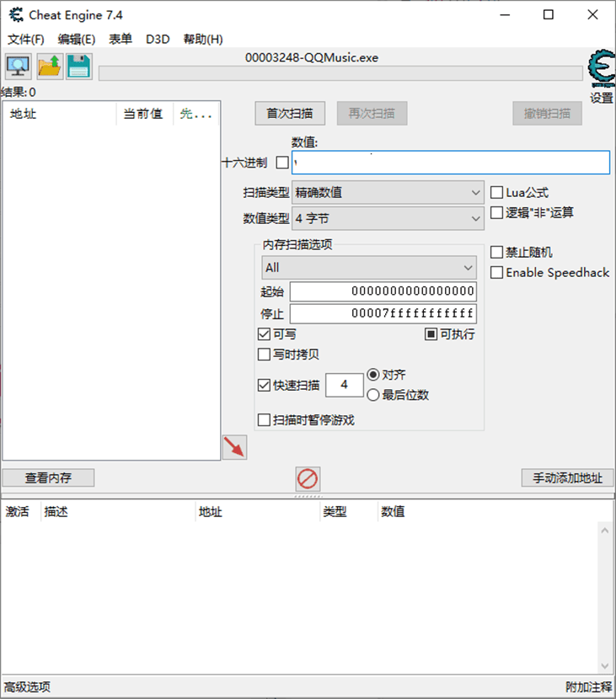Screen dimensions: 616x699
Task: Open the 编辑(E) menu
Action: click(x=77, y=40)
